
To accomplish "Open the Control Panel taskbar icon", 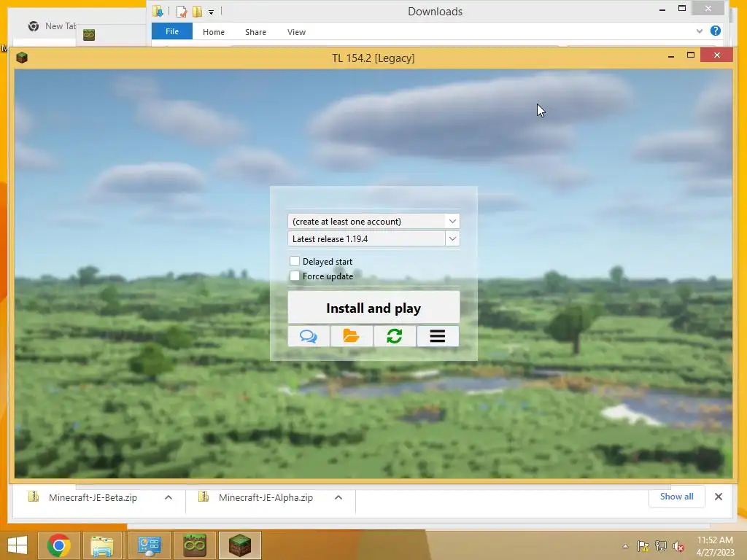I will tap(149, 545).
